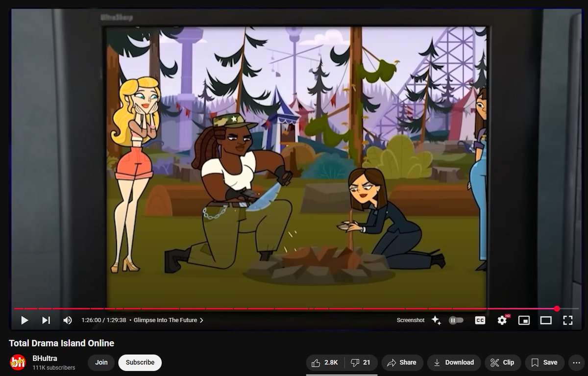Open the playback settings gear
Viewport: 588px width, 376px height.
click(x=501, y=320)
